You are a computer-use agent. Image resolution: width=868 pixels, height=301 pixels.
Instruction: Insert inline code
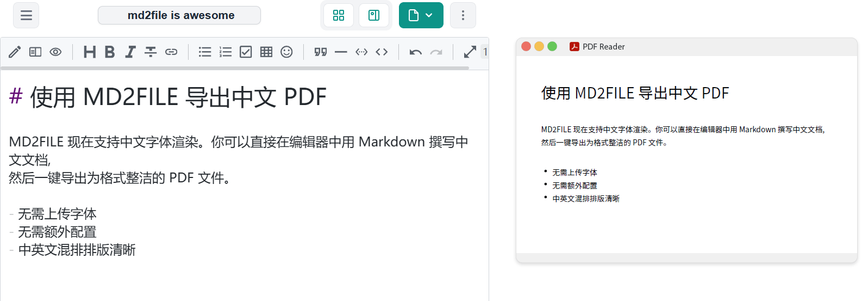point(382,52)
